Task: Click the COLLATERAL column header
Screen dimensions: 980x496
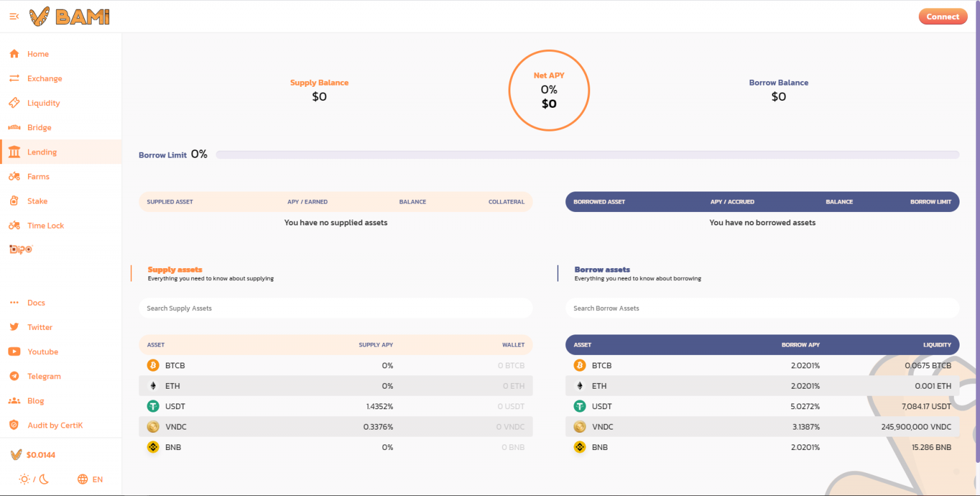Action: 507,202
